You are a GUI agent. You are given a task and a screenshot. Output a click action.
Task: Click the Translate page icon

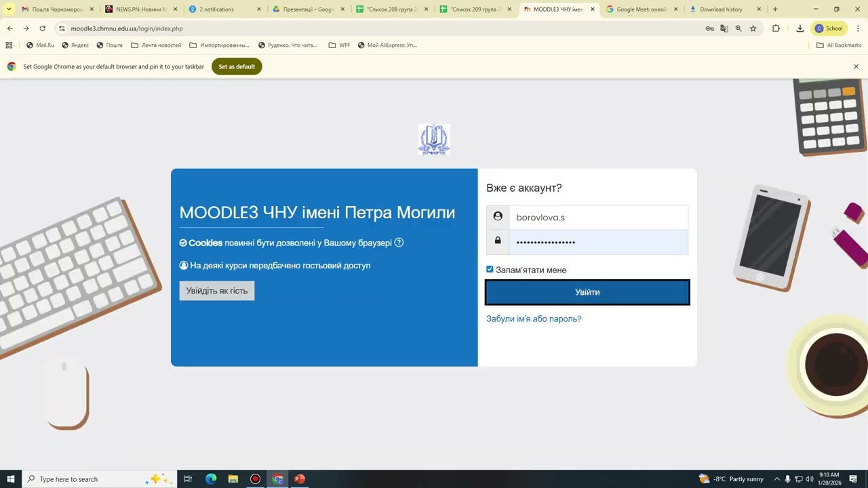tap(724, 28)
